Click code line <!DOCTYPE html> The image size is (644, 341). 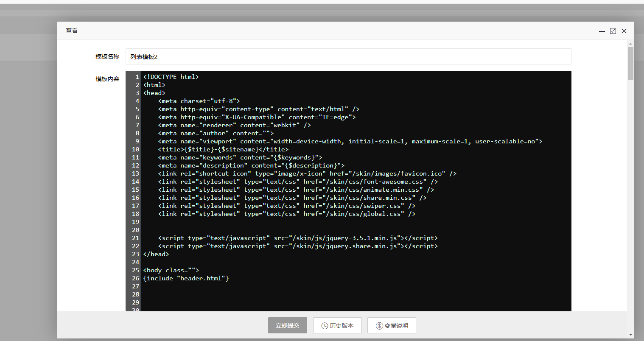[171, 77]
